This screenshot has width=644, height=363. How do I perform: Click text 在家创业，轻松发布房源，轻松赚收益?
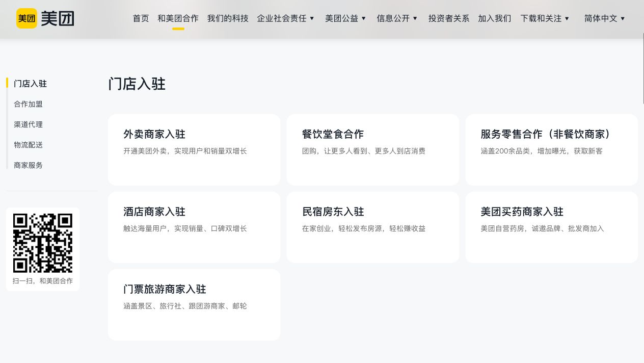click(x=364, y=228)
